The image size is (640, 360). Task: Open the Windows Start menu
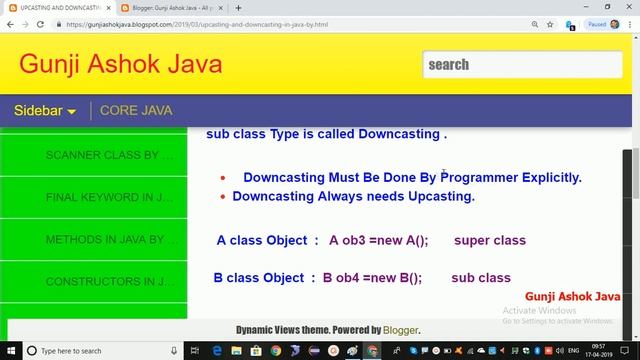[11, 351]
